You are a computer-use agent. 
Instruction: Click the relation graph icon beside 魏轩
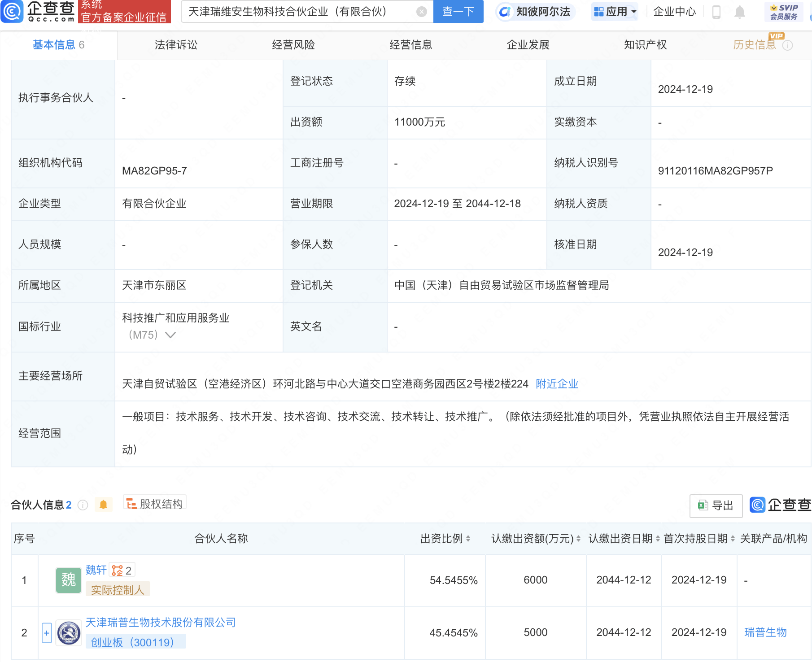point(118,571)
